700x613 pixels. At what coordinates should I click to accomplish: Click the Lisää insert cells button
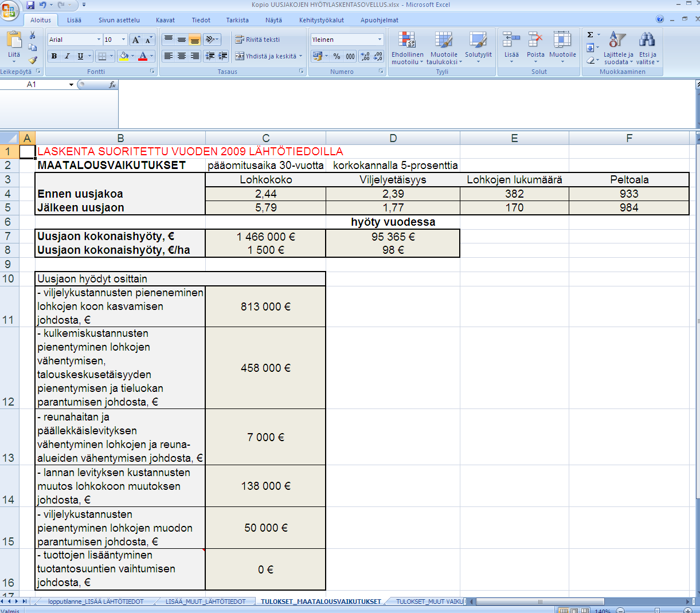(x=511, y=48)
